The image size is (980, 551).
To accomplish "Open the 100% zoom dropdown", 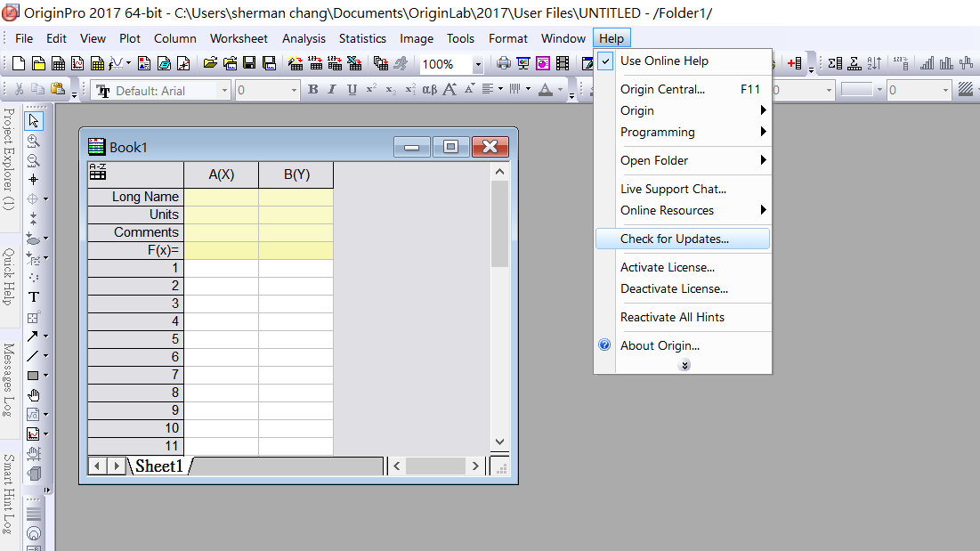I will [x=477, y=65].
